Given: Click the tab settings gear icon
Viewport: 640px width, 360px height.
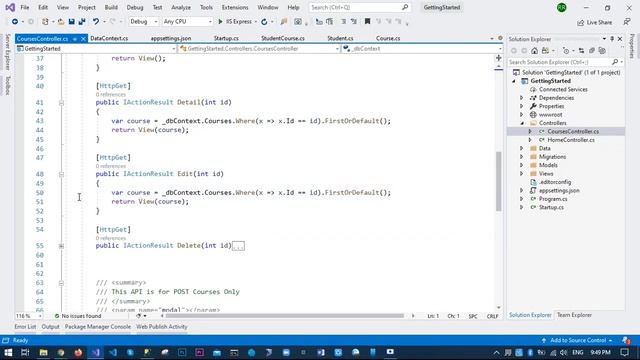Looking at the screenshot, I should tap(500, 38).
